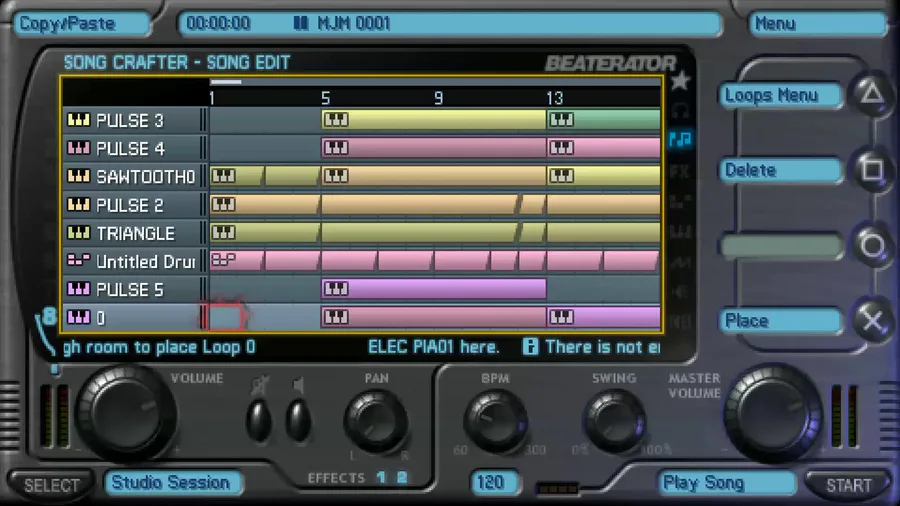Select the SAWTOOTH0 track name
Screen dimensions: 900x506
tap(146, 177)
